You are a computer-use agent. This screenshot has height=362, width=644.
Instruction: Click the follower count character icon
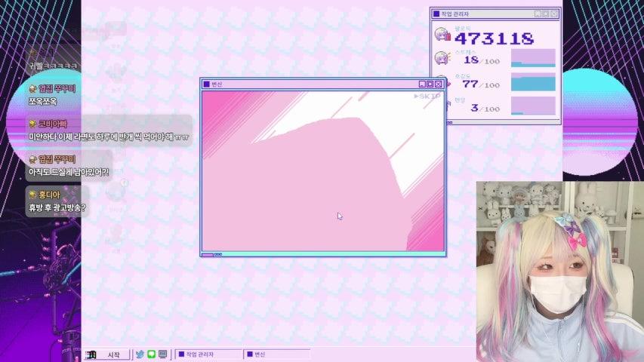pos(442,35)
